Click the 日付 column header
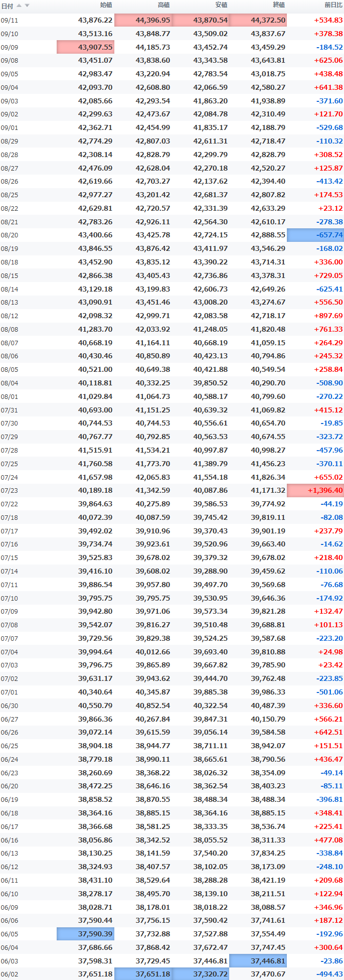The image size is (344, 980). click(7, 6)
